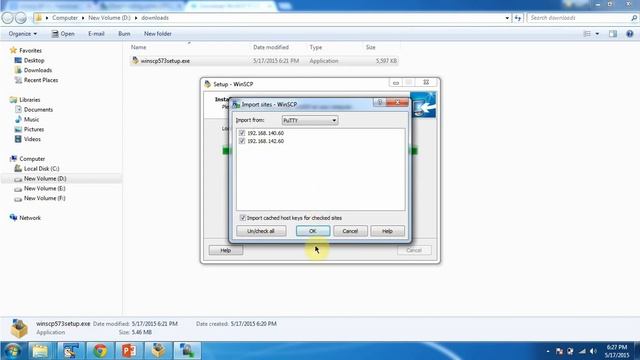Confirm import with the OK button
The width and height of the screenshot is (640, 360).
pos(313,231)
